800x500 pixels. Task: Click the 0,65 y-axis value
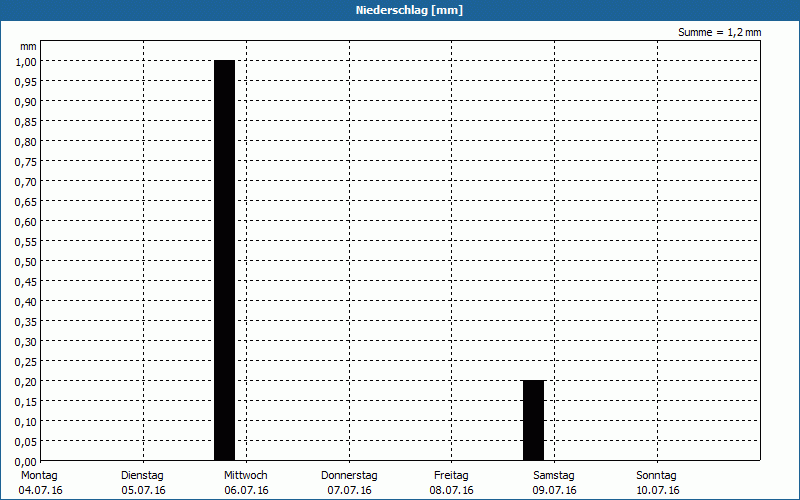pyautogui.click(x=26, y=202)
